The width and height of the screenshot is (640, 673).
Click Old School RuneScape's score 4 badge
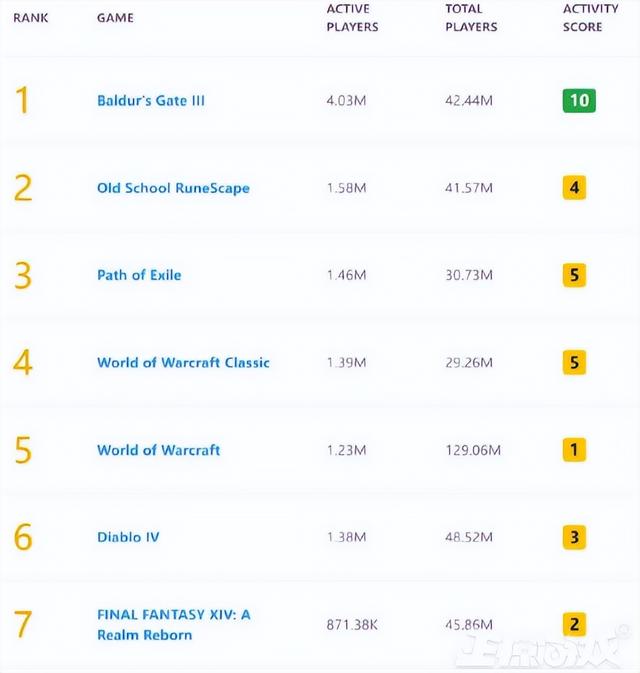(x=574, y=188)
